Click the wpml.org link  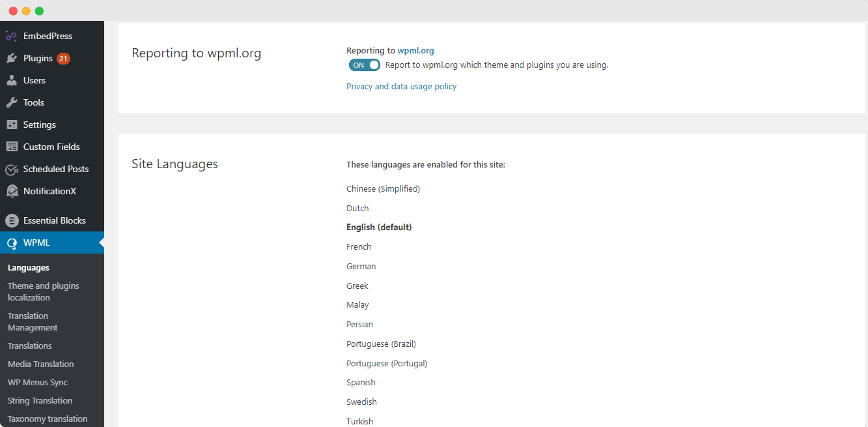(x=416, y=50)
